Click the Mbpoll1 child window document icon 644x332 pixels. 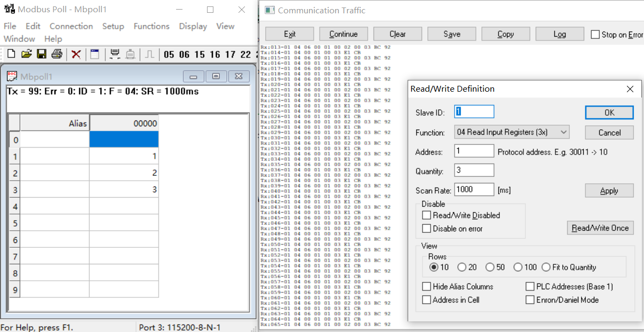(x=12, y=76)
